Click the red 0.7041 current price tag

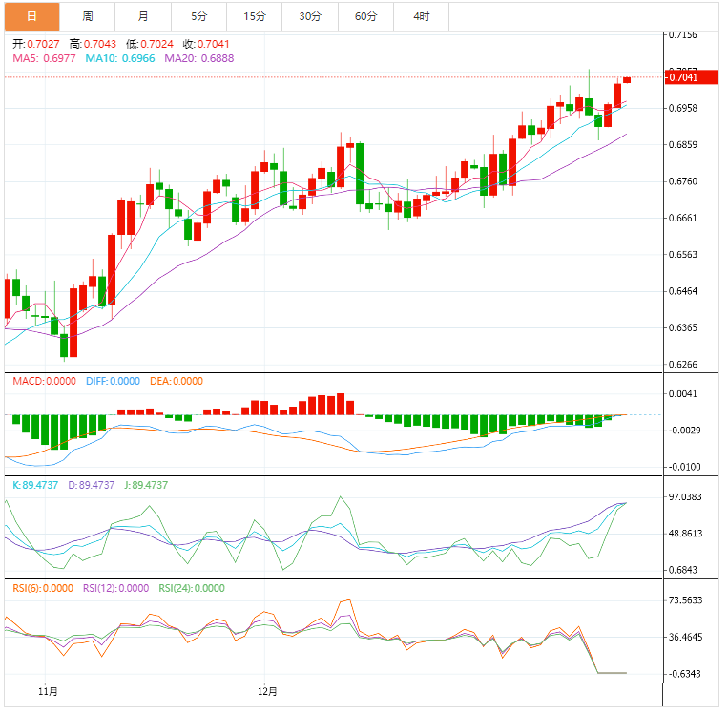tap(684, 77)
